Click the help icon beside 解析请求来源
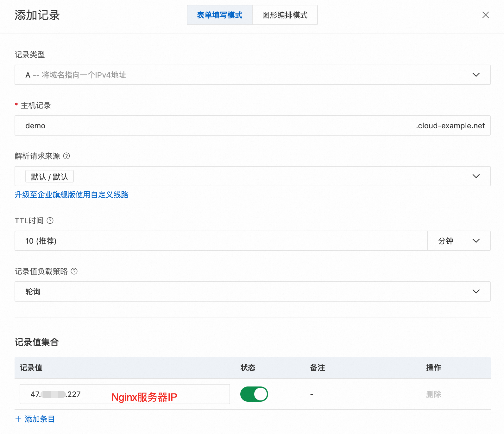Image resolution: width=504 pixels, height=434 pixels. pos(66,156)
